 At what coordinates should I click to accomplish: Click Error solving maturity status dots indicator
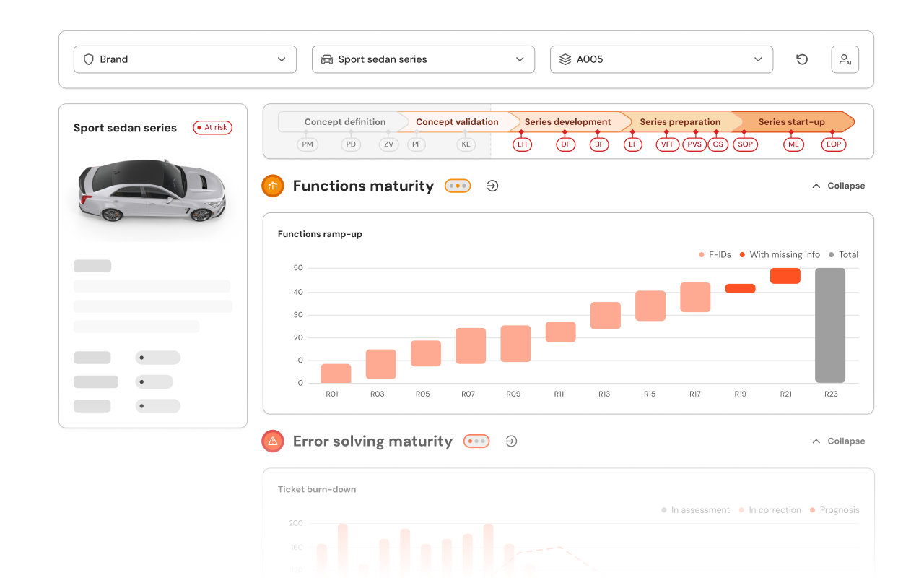tap(476, 441)
